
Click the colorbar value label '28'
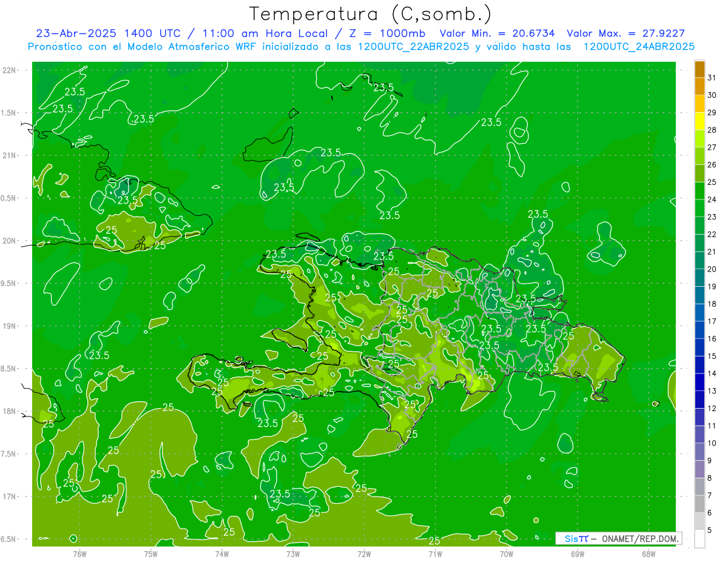(x=712, y=130)
